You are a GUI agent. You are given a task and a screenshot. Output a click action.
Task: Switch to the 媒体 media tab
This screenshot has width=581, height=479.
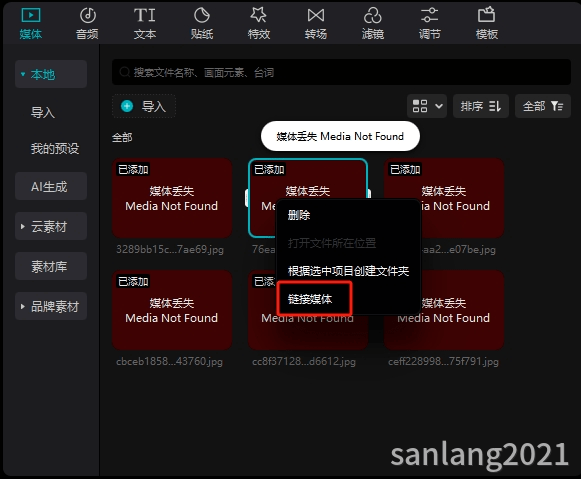pos(31,23)
